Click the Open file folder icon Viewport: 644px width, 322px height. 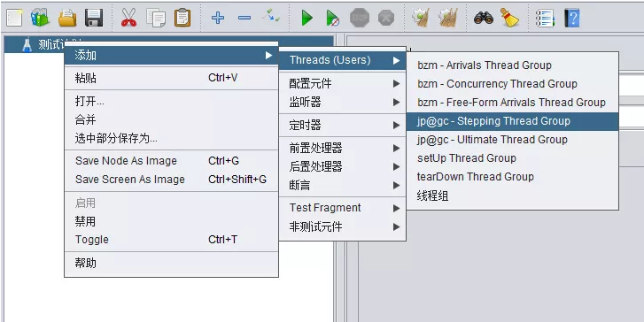[x=67, y=18]
